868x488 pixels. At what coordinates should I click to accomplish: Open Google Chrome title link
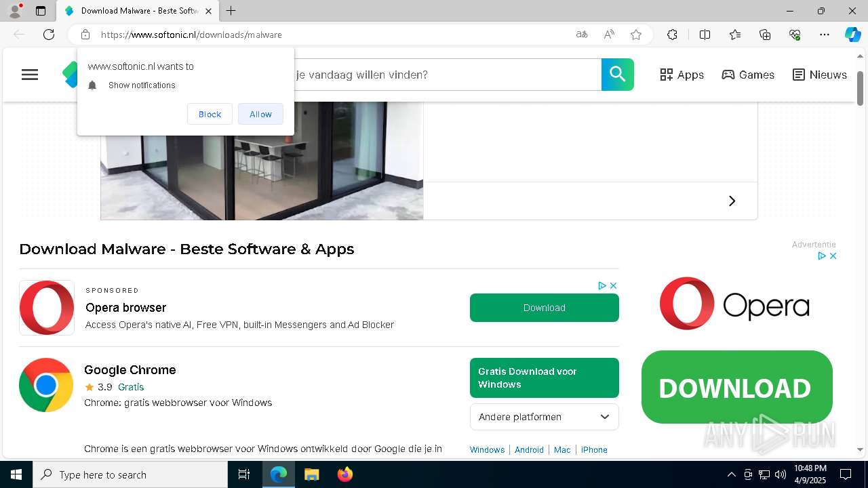click(x=130, y=369)
